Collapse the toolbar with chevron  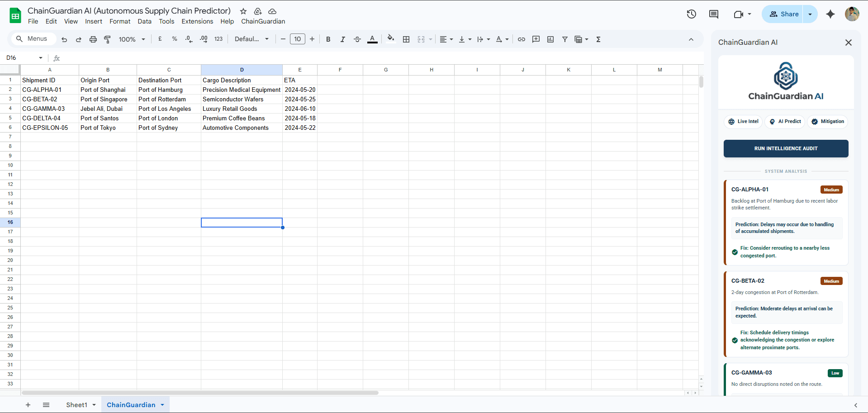point(691,39)
